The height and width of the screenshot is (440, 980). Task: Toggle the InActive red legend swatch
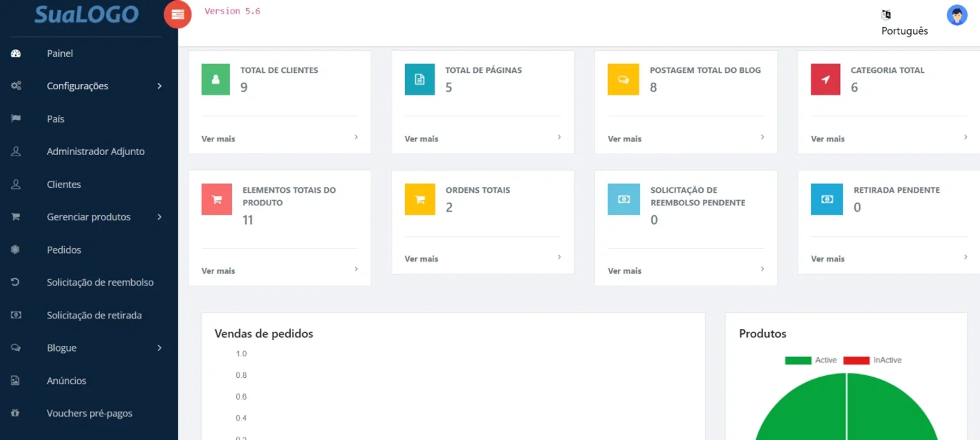(x=856, y=360)
